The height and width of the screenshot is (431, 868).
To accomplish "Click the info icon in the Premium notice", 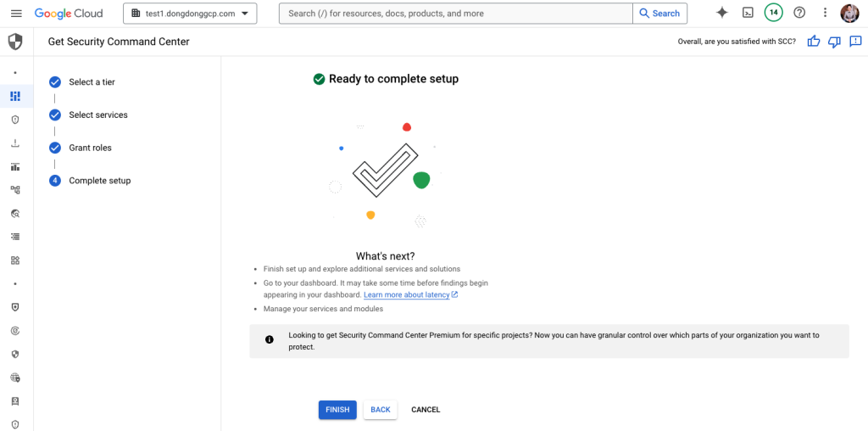I will [270, 339].
